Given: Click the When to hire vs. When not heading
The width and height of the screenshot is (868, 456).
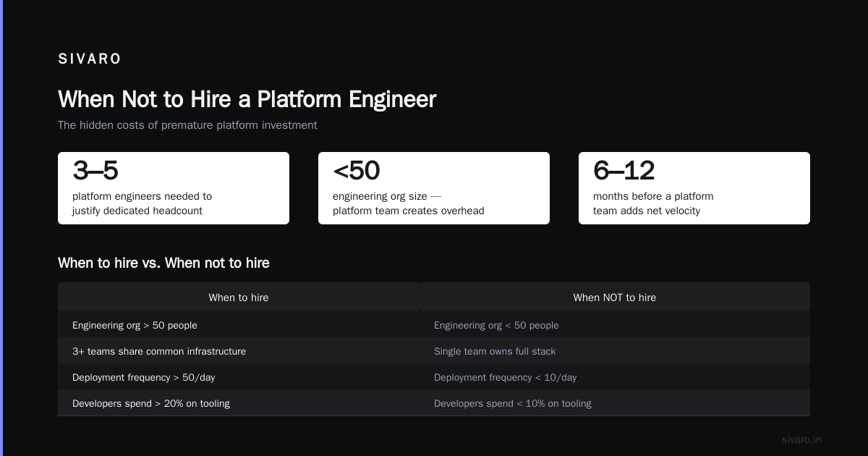Looking at the screenshot, I should (163, 263).
